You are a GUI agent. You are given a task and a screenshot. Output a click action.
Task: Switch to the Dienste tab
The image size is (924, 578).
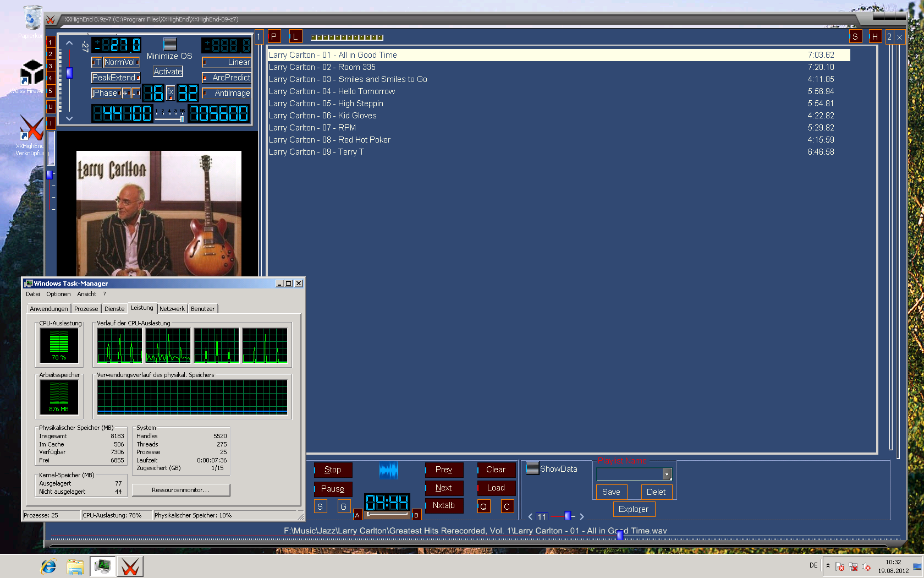click(114, 309)
